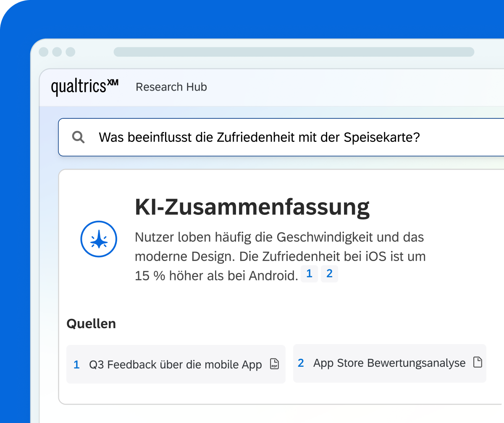Open source Q3 Feedback über die mobile App

(176, 364)
